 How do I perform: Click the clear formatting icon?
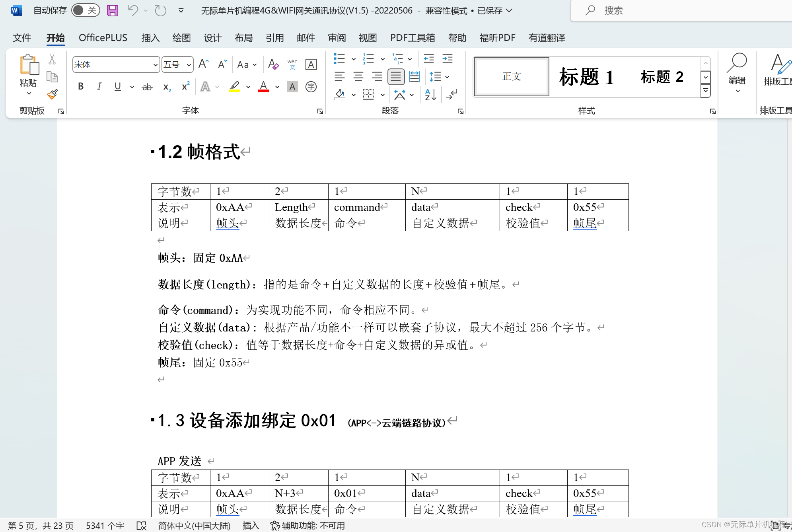click(273, 64)
